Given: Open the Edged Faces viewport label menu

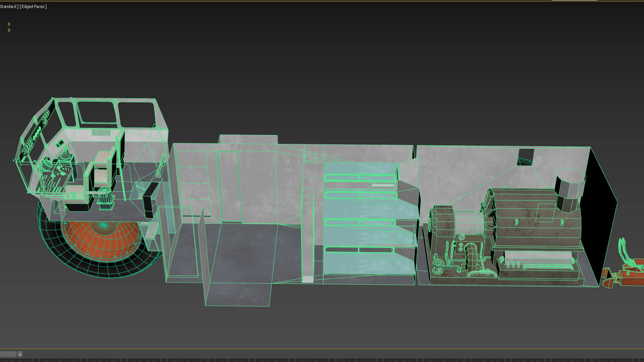Looking at the screenshot, I should tap(33, 7).
